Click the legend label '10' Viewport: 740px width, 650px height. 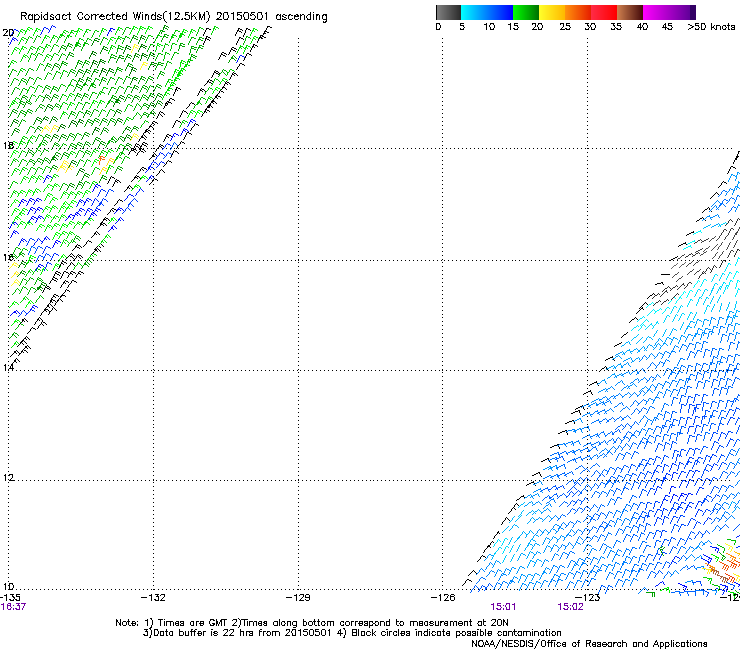pyautogui.click(x=489, y=27)
